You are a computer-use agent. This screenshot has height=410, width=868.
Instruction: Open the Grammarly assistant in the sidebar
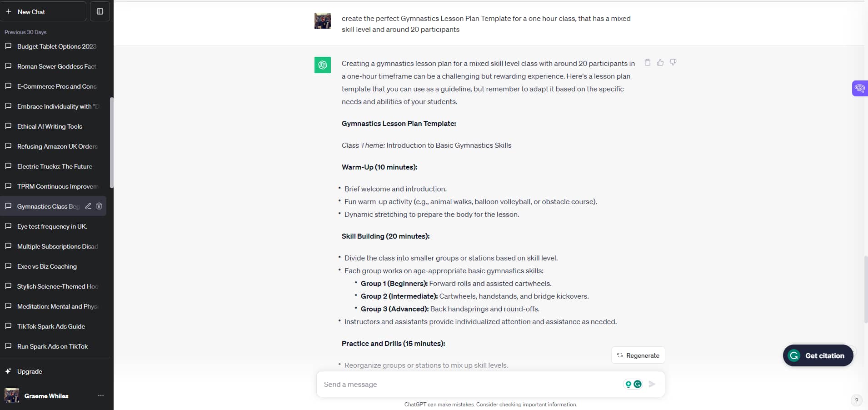click(859, 88)
